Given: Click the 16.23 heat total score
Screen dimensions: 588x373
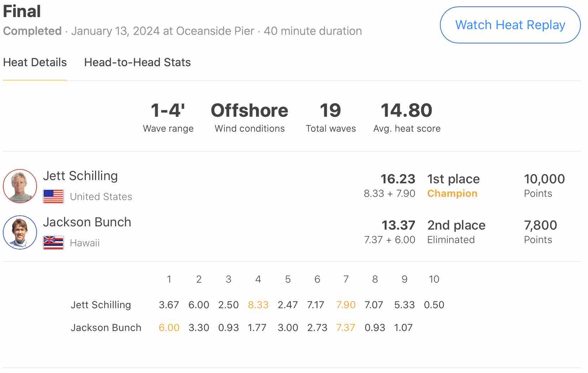Looking at the screenshot, I should pos(398,179).
